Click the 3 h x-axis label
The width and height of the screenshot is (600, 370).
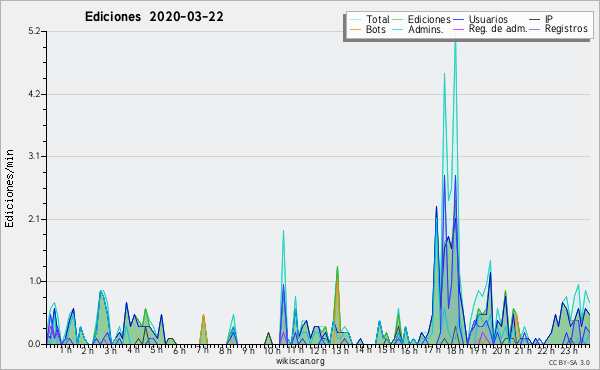(111, 350)
